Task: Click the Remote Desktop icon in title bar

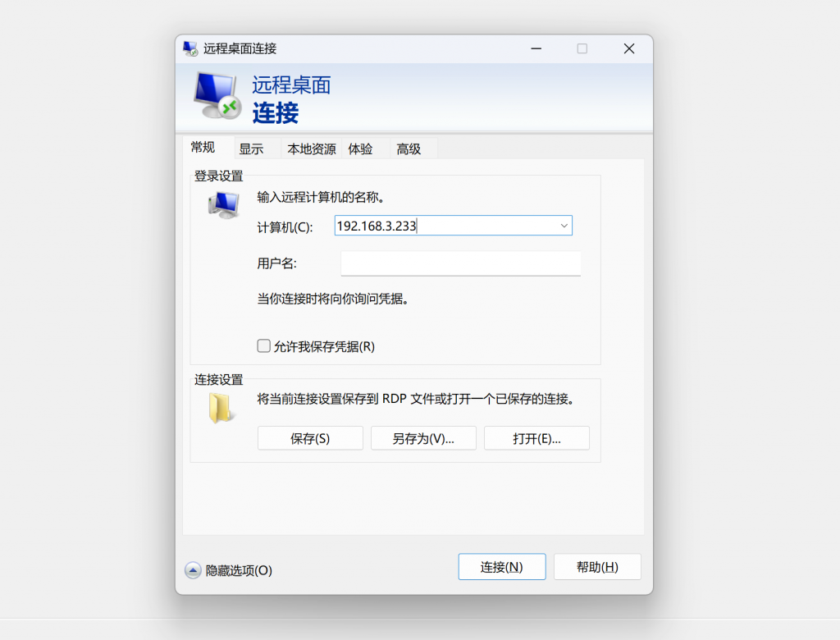Action: point(190,48)
